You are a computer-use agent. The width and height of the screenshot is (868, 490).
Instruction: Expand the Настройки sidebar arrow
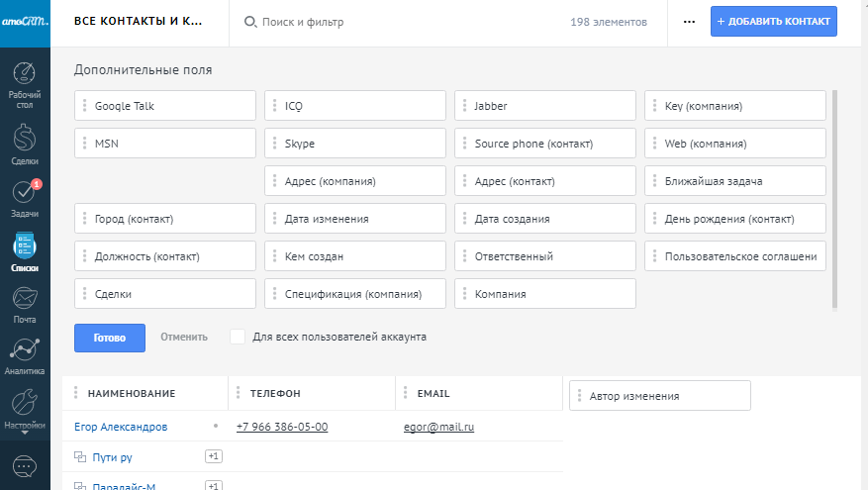pos(25,434)
